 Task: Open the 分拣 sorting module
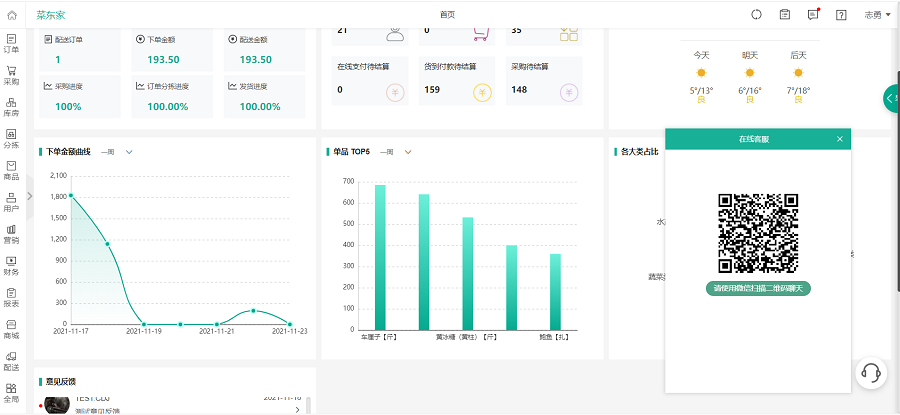[x=11, y=138]
